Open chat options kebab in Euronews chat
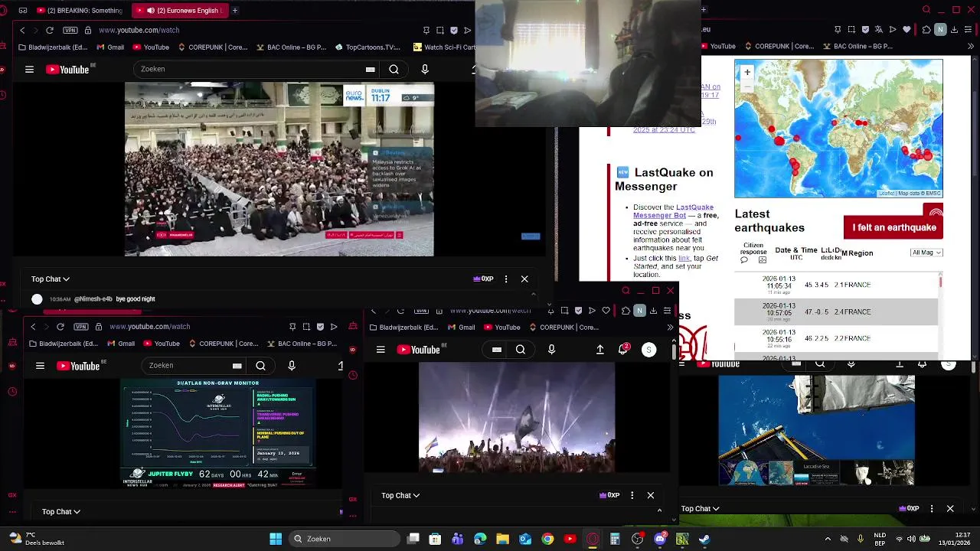 (x=506, y=279)
